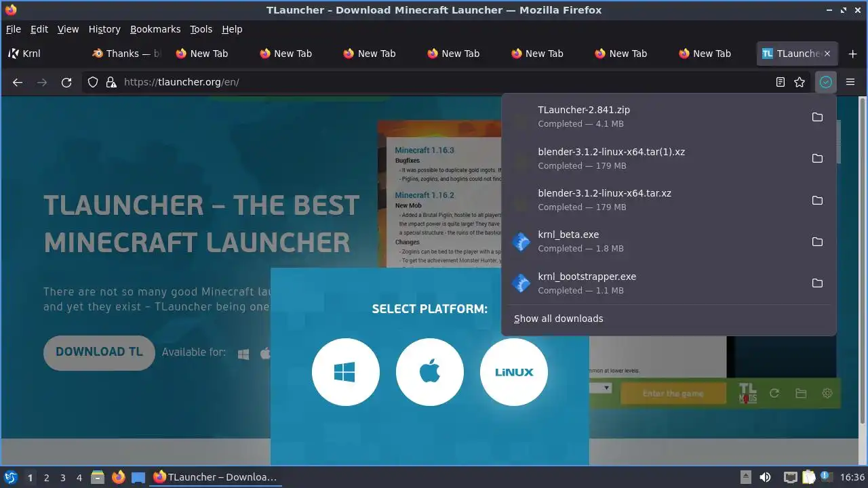Open the file manager taskbar icon
The height and width of the screenshot is (488, 868).
(x=98, y=477)
